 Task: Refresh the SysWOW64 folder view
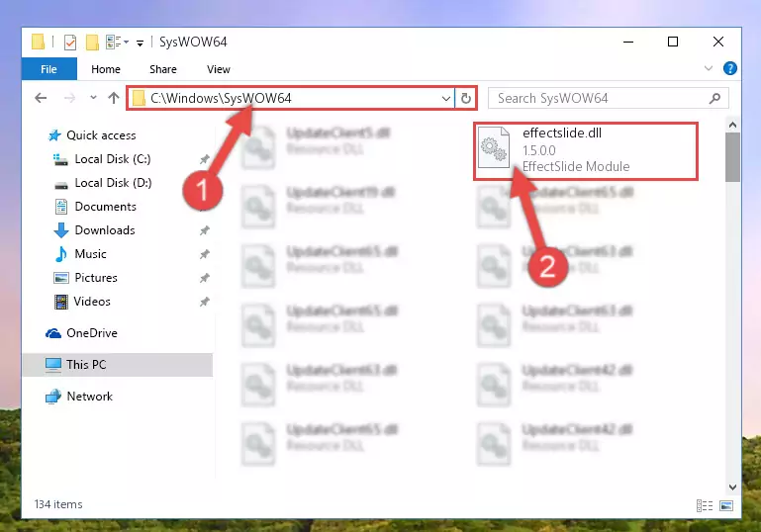click(466, 99)
